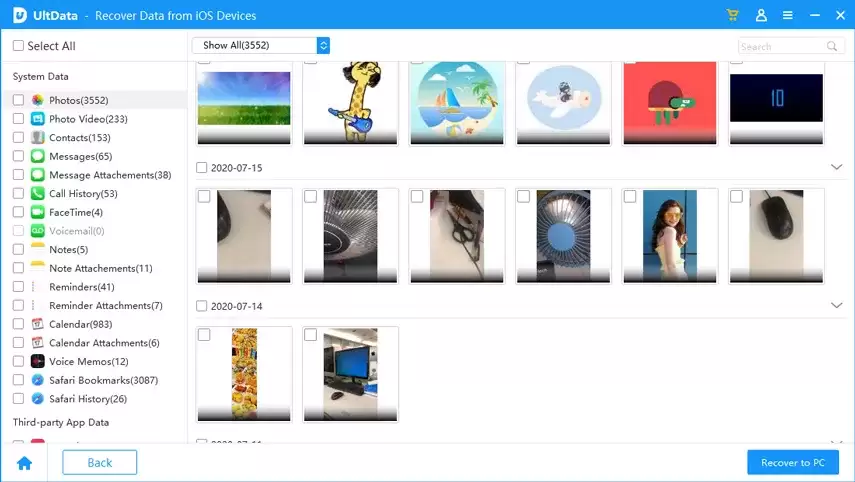Image resolution: width=855 pixels, height=482 pixels.
Task: Click the FaceTime camera icon
Action: (x=38, y=212)
